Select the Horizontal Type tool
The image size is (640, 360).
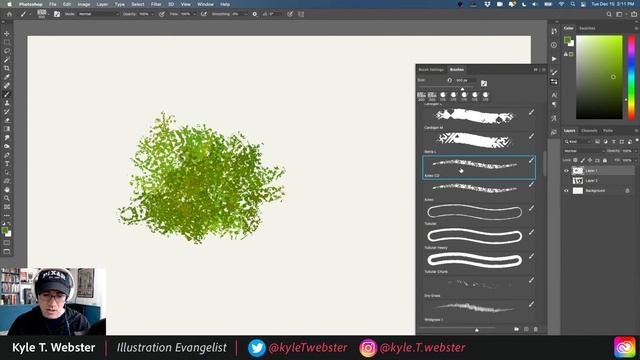(x=7, y=164)
